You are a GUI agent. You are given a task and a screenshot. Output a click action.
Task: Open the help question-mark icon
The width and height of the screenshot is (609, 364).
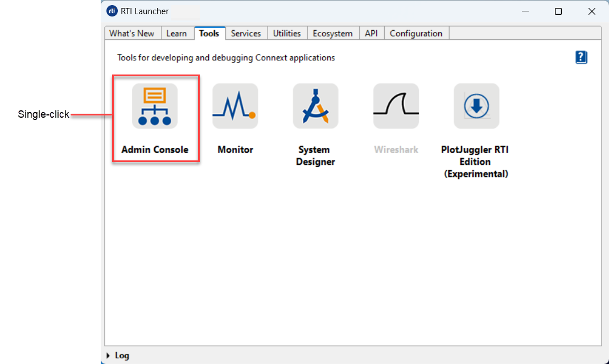click(581, 57)
